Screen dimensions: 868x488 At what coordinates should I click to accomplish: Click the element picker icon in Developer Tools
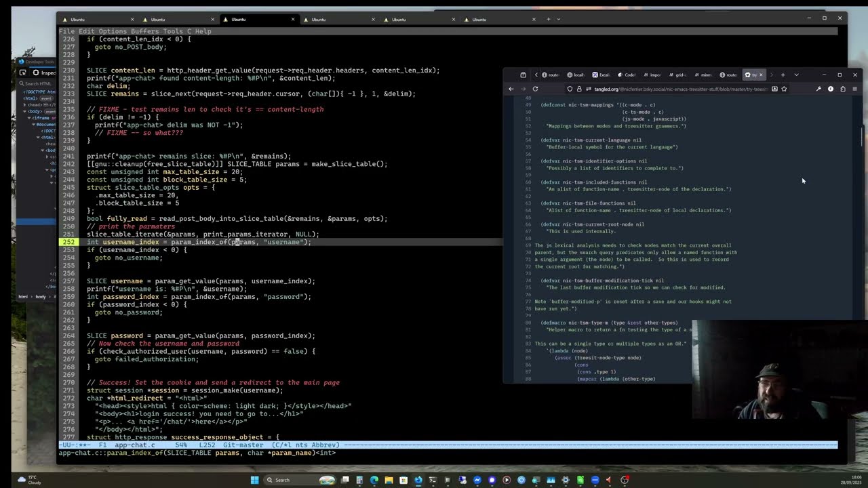tap(22, 73)
